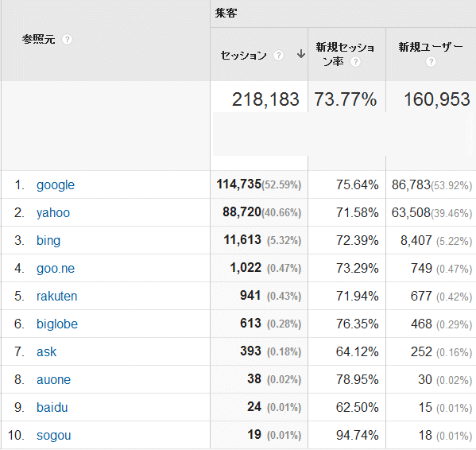Select sogou new session rate 94.74%
This screenshot has height=450, width=476.
358,436
